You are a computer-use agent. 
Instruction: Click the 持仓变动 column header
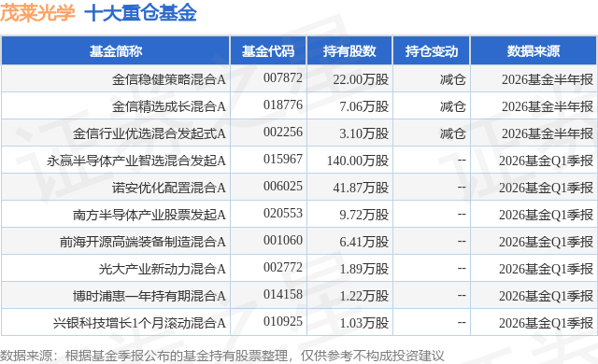[x=432, y=51]
